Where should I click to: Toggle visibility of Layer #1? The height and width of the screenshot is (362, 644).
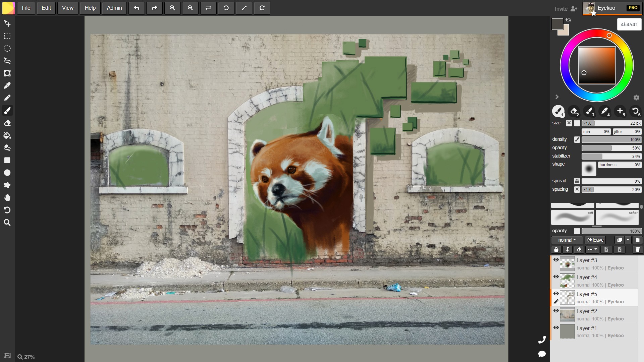pyautogui.click(x=556, y=328)
